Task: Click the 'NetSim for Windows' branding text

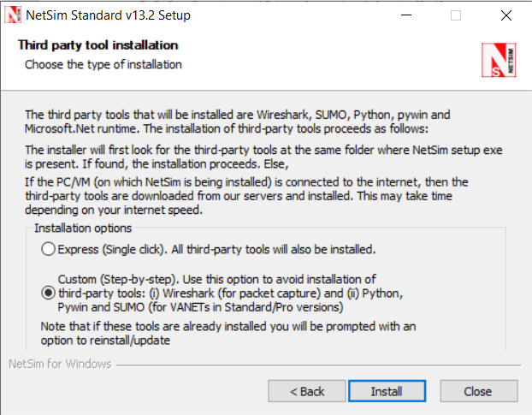Action: click(x=60, y=365)
